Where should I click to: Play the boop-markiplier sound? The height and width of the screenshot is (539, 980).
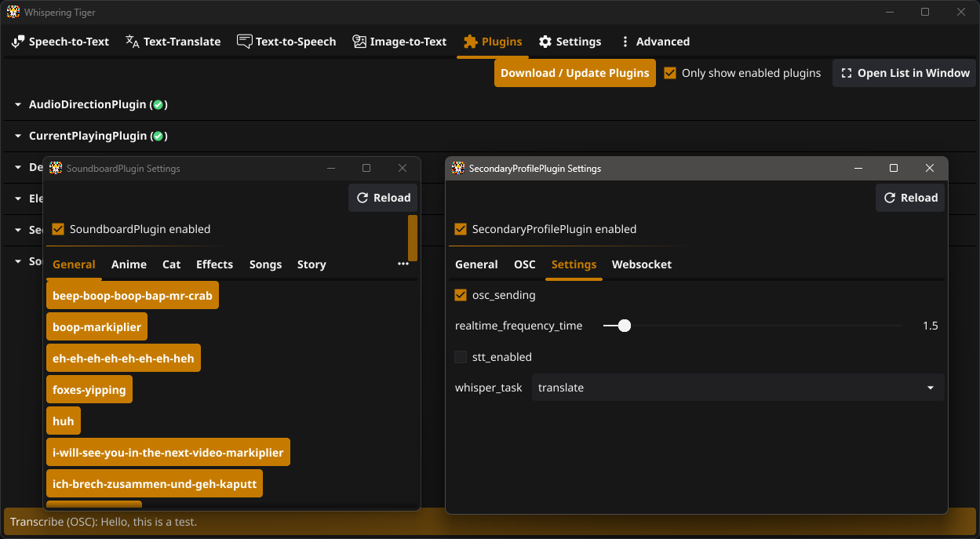coord(96,326)
